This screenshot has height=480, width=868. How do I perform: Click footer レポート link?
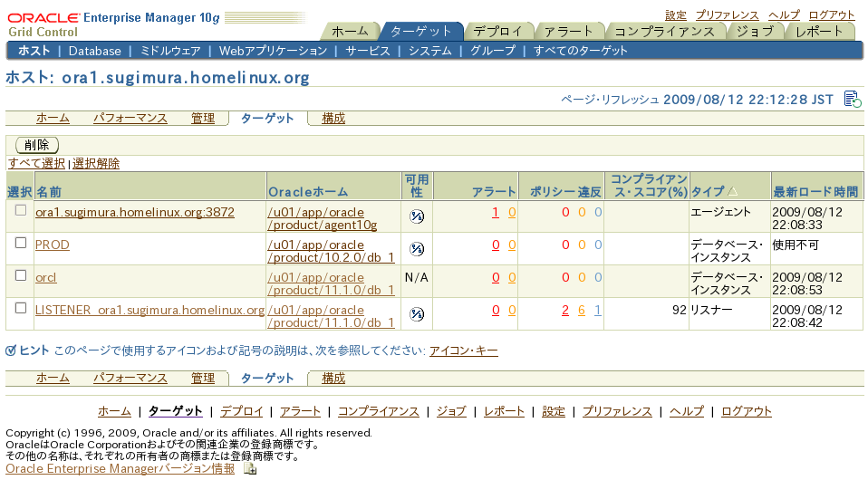(504, 411)
